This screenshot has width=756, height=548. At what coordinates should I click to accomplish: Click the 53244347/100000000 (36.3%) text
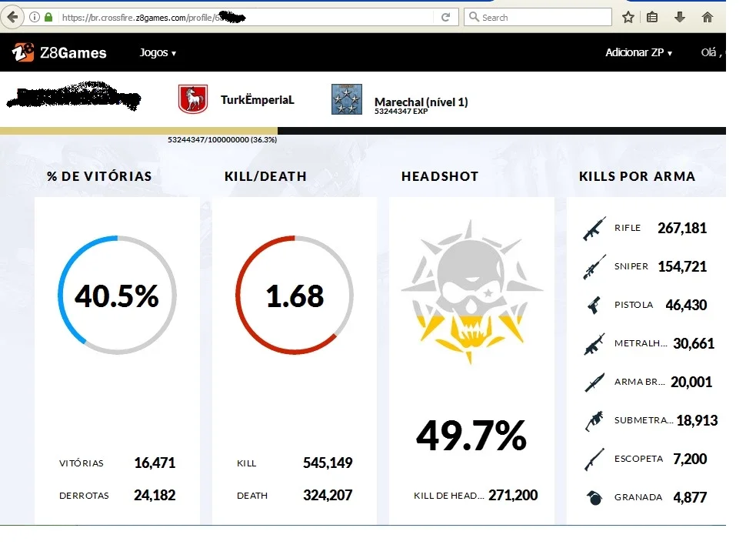[x=222, y=140]
